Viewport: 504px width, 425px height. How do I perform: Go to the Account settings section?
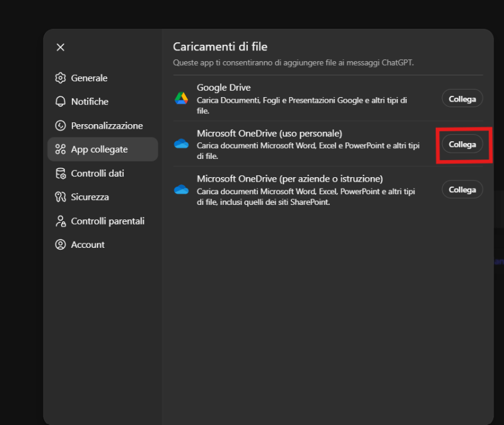pos(88,245)
